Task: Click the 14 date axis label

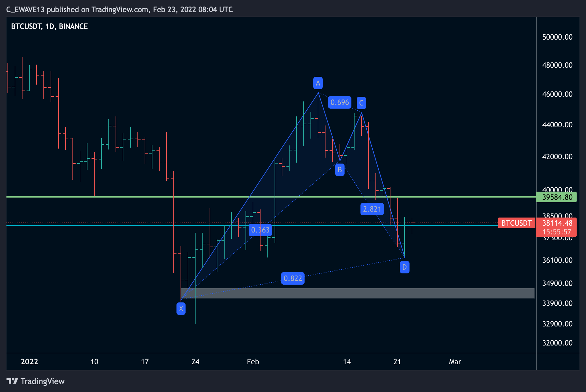Action: point(347,362)
